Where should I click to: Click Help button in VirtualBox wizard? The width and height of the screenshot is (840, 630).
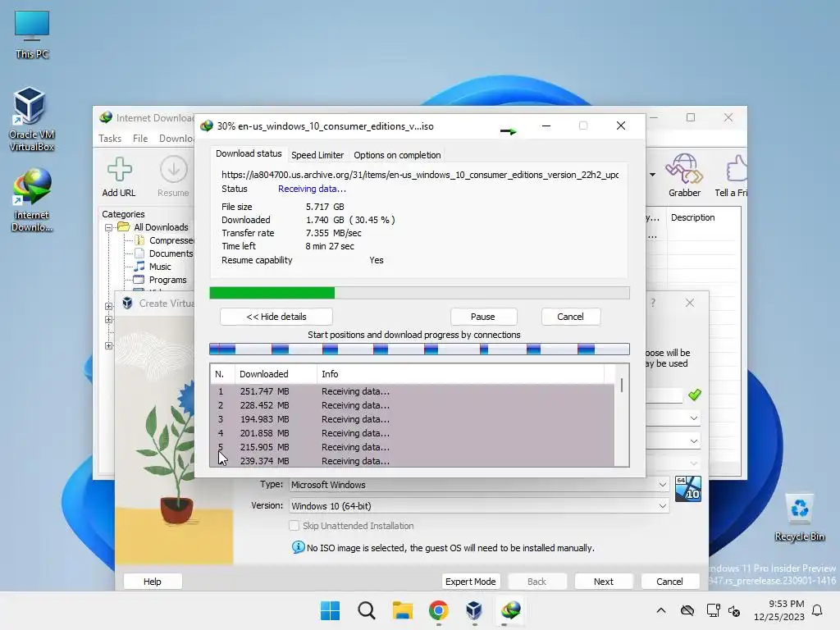click(152, 582)
